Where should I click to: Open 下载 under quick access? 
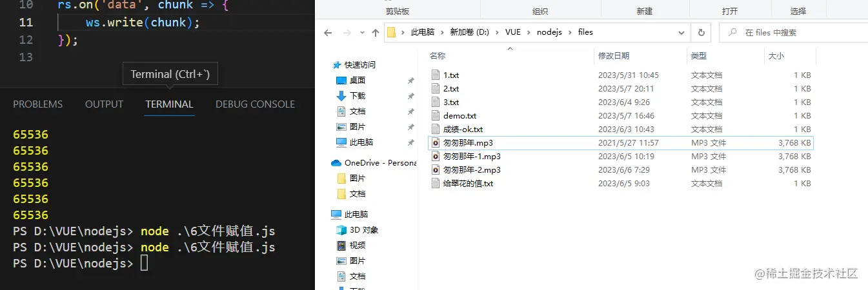click(x=357, y=95)
